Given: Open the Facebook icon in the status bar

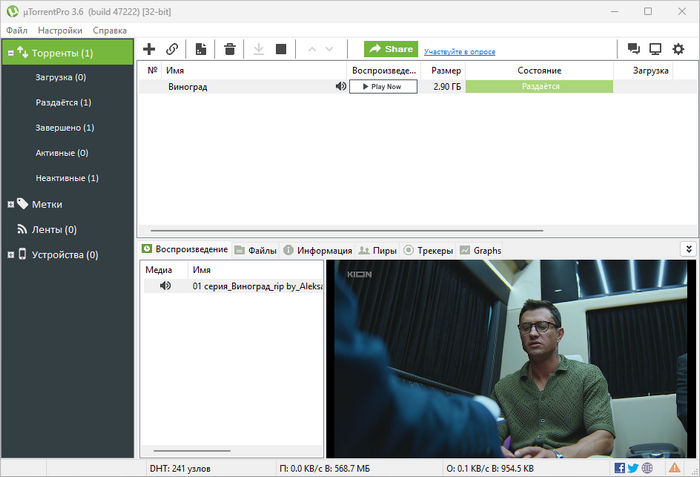Looking at the screenshot, I should 620,468.
